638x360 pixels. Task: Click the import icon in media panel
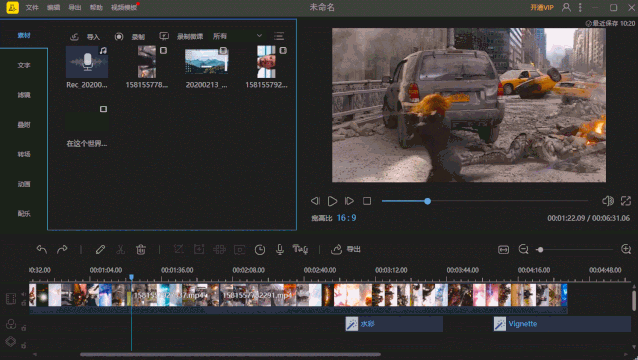74,37
